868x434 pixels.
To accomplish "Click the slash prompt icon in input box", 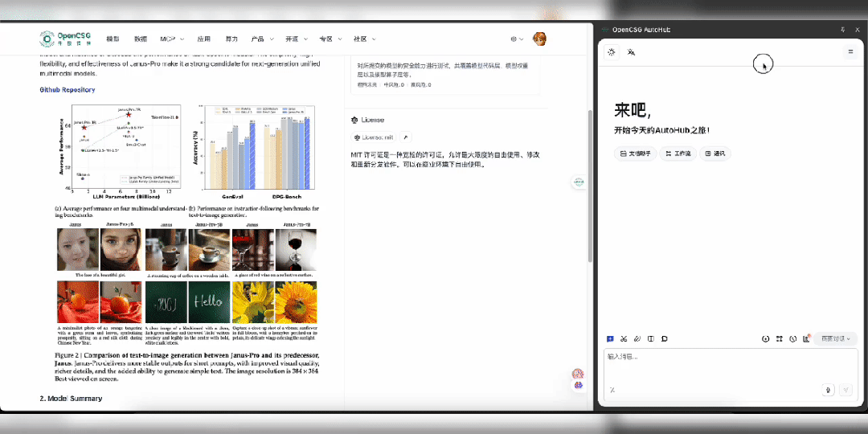I will [x=612, y=390].
